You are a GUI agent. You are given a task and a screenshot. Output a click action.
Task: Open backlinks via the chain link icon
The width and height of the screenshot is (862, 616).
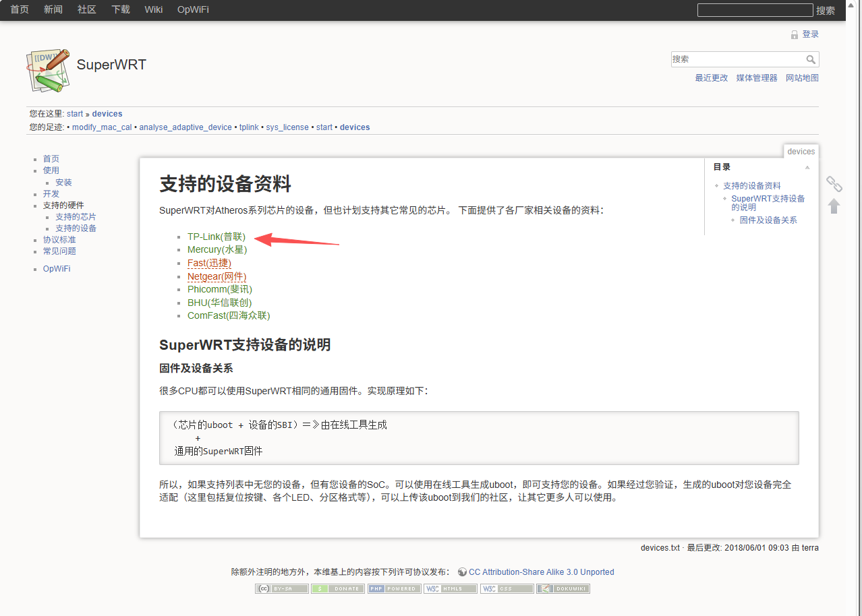click(834, 183)
